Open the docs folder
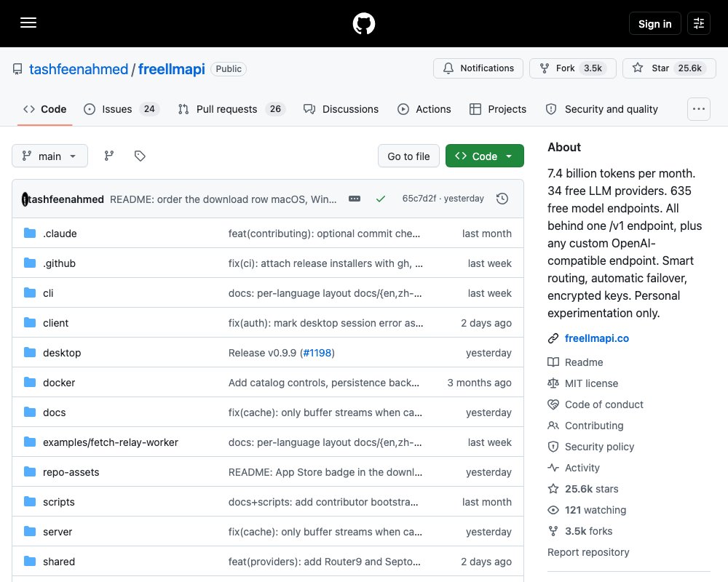 pyautogui.click(x=55, y=412)
